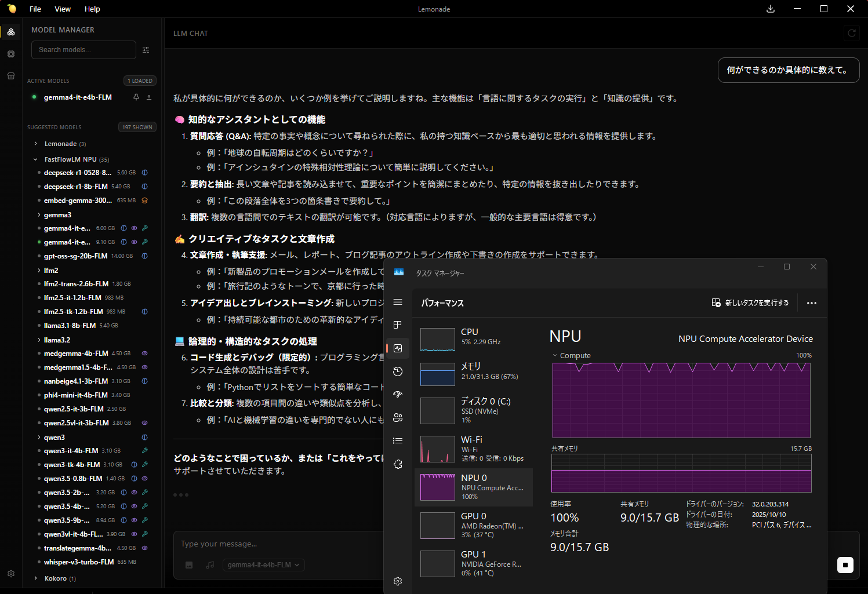Click the NPU shared memory graph
Viewport: 868px width, 594px height.
(681, 473)
